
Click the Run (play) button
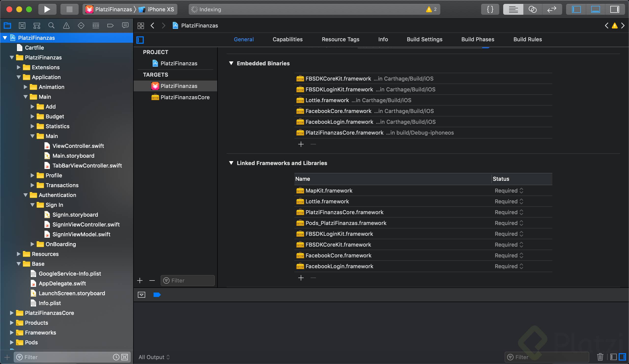point(47,10)
